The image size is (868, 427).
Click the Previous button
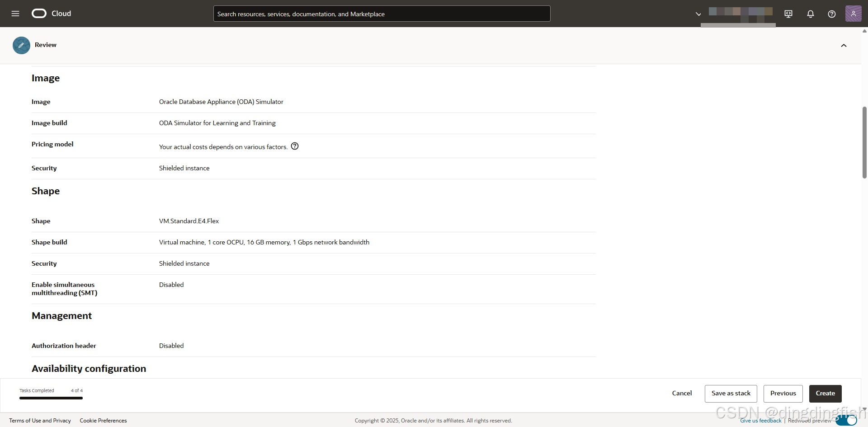pos(783,394)
